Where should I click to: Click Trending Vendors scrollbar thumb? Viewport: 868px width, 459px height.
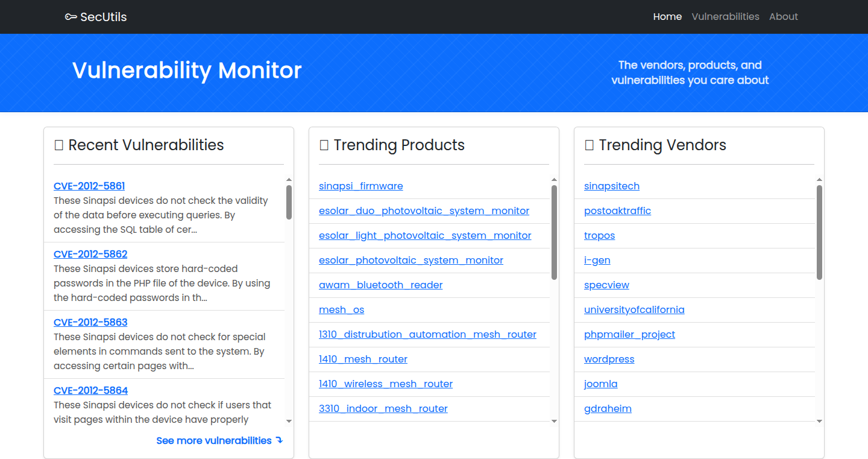click(x=819, y=232)
